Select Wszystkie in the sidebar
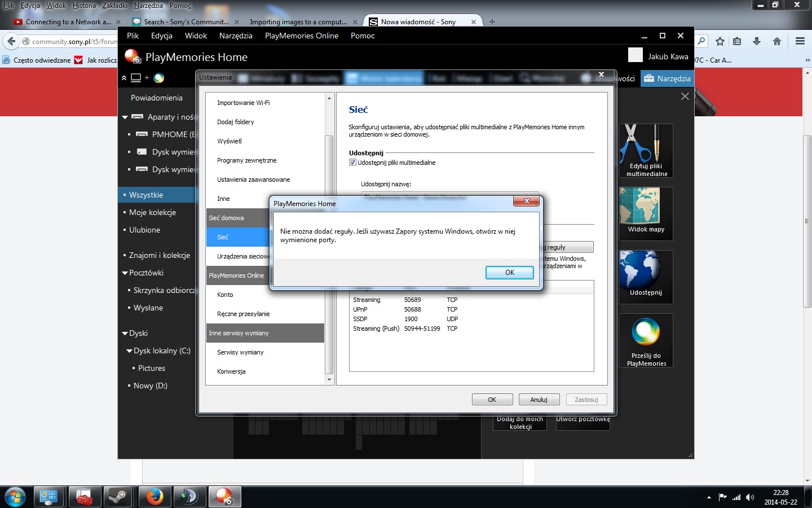Viewport: 812px width, 508px height. click(157, 195)
